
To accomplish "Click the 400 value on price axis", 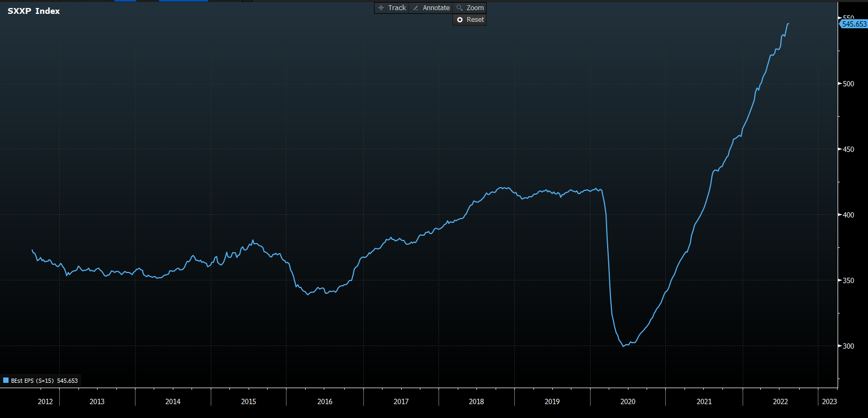I will pyautogui.click(x=848, y=215).
